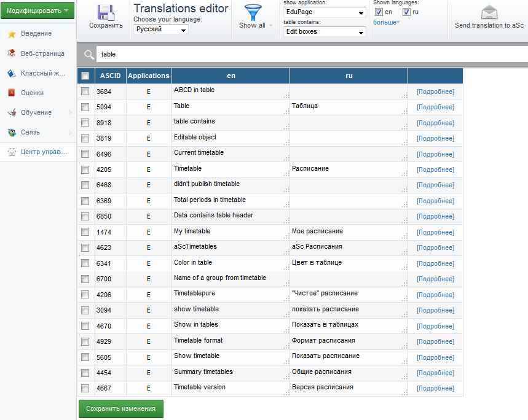The image size is (528, 420).
Task: Click the Центр управления icon
Action: 12,152
